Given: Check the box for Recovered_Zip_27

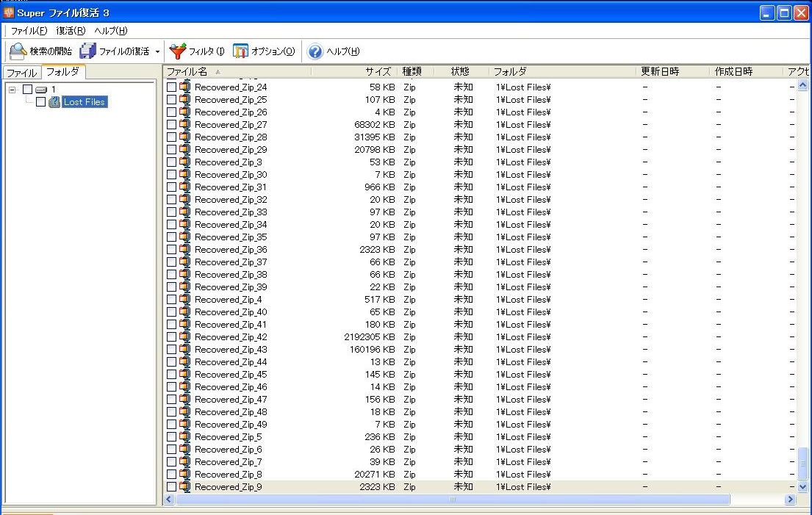Looking at the screenshot, I should point(172,125).
